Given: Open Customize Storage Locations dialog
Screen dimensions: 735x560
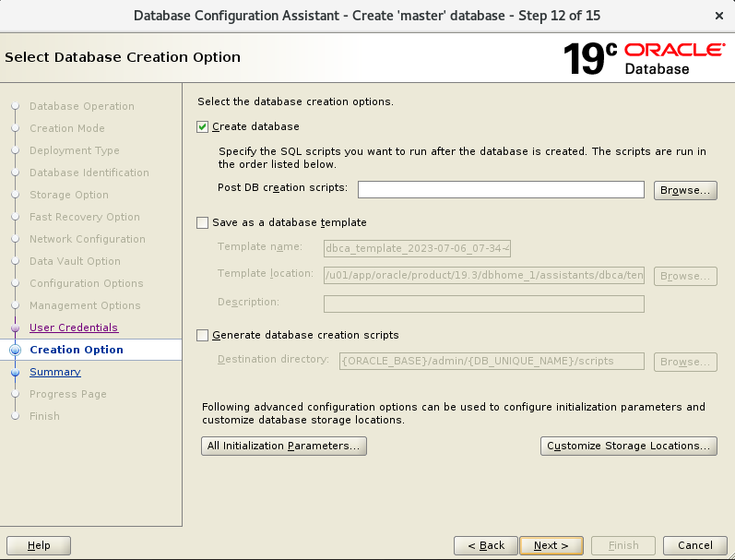Looking at the screenshot, I should tap(628, 446).
